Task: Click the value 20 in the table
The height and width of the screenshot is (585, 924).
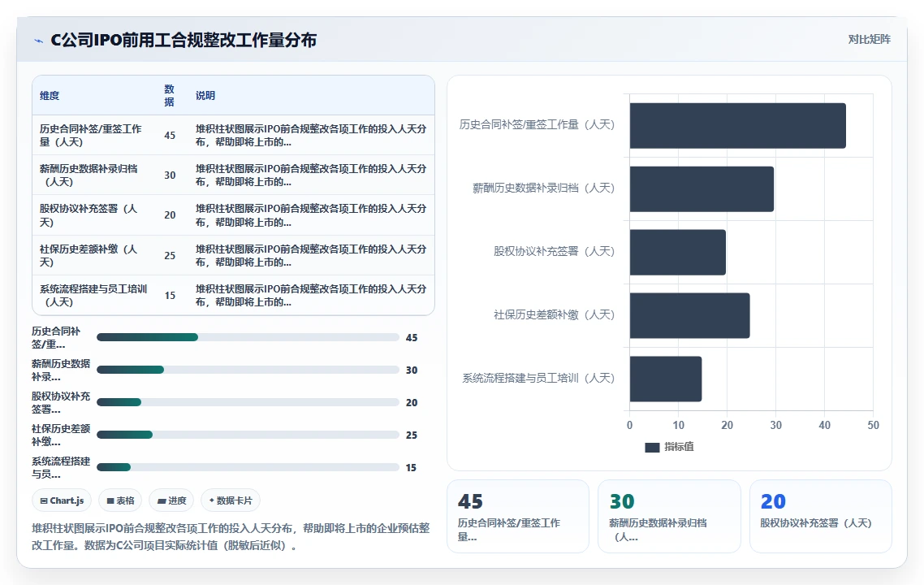Action: [170, 215]
